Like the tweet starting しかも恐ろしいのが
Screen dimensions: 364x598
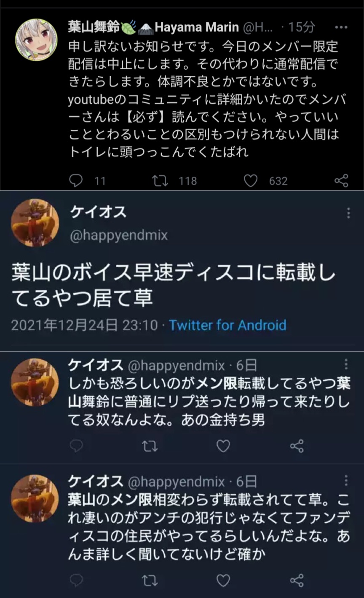point(223,446)
